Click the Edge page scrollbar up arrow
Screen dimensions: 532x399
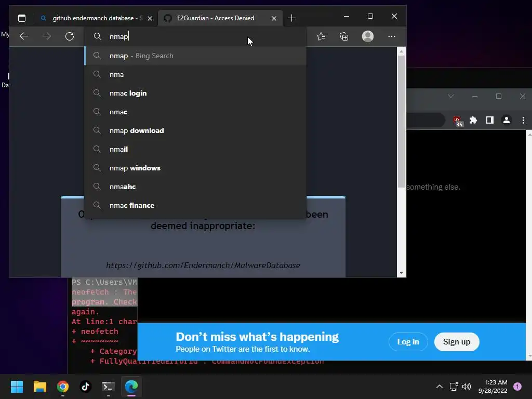click(x=402, y=51)
